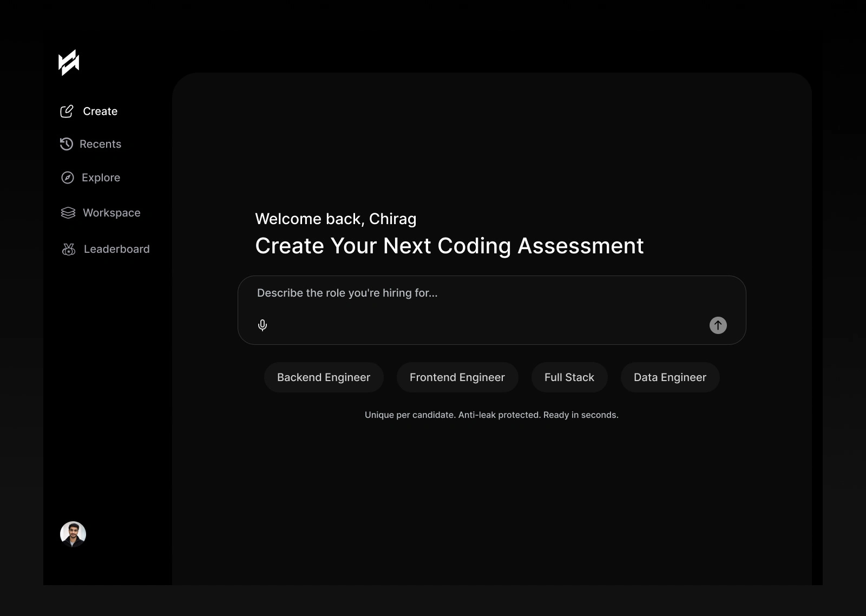
Task: Go to the Recents section
Action: click(x=100, y=144)
